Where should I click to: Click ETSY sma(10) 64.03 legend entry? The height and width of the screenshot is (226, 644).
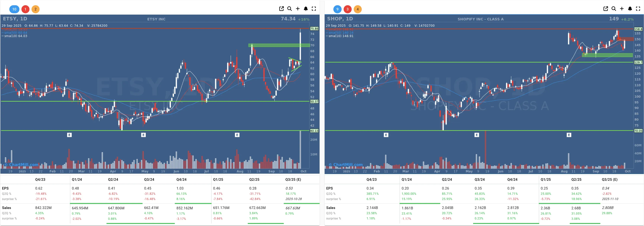pyautogui.click(x=15, y=36)
